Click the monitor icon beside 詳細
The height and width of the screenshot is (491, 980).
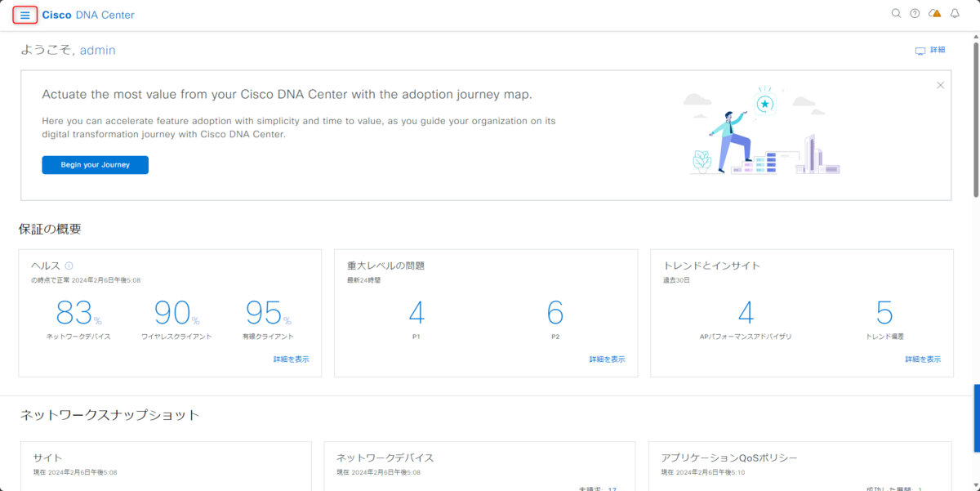pyautogui.click(x=920, y=51)
